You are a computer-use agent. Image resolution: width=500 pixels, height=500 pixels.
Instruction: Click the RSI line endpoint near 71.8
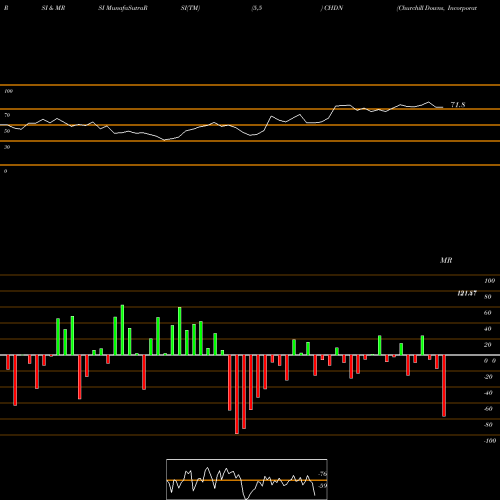(x=442, y=107)
